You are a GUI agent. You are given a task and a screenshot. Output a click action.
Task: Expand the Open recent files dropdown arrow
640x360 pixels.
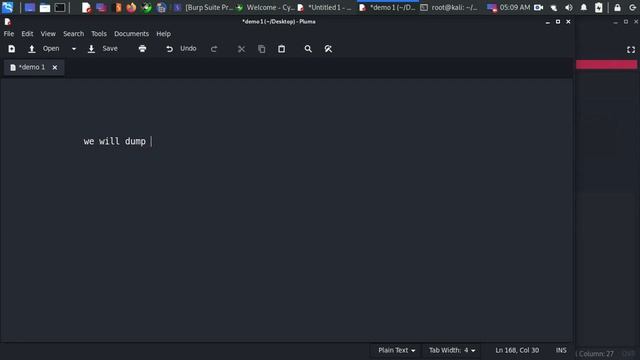tap(74, 49)
